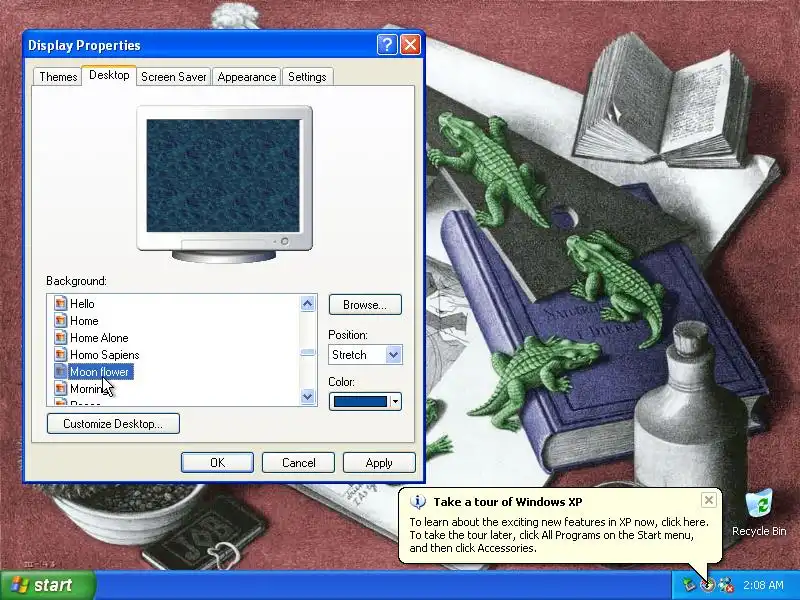Select the Moon flower background entry
This screenshot has height=600, width=800.
(x=99, y=372)
